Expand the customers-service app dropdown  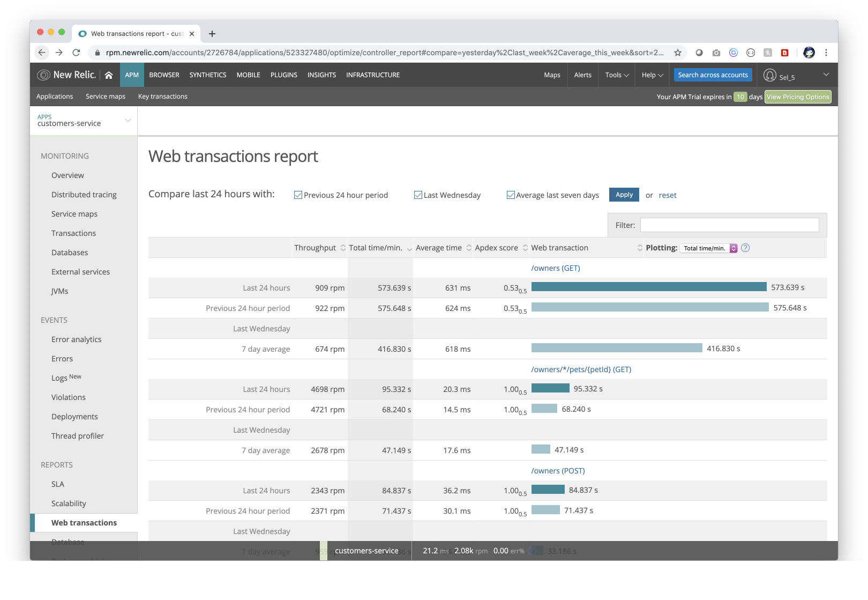coord(128,121)
